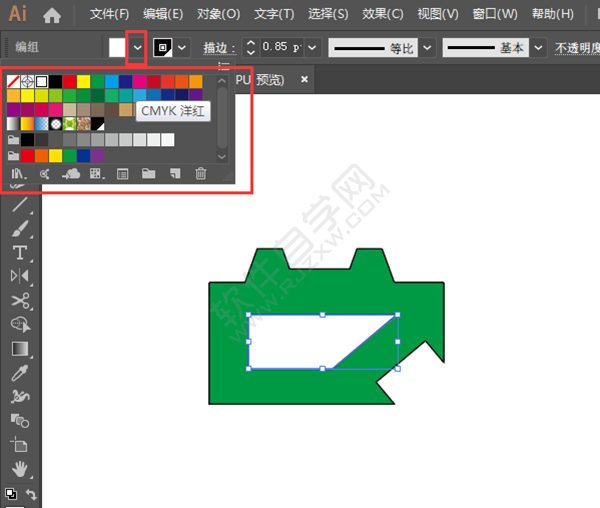Click the Illustrator home icon
Viewport: 600px width, 508px height.
click(52, 15)
